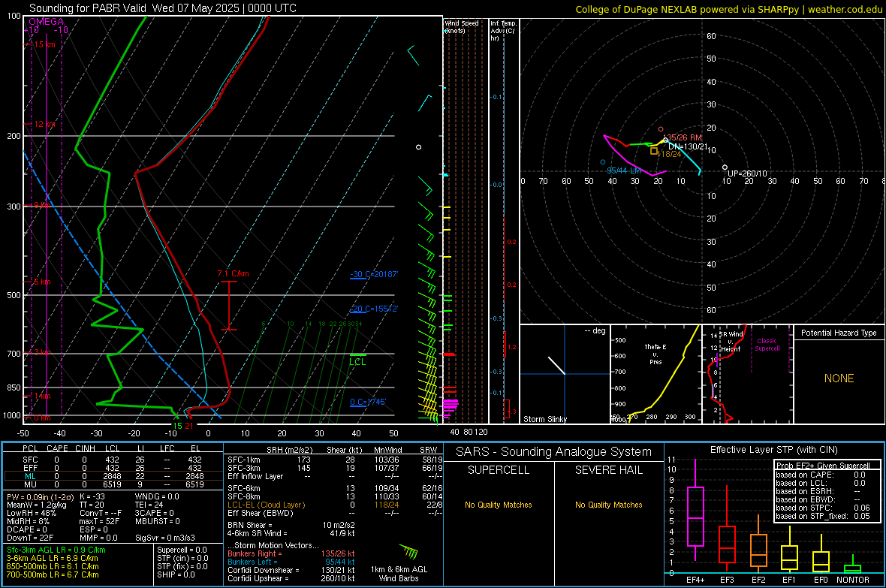Click the SARS - Sounding Analogue System title
886x588 pixels.
coord(553,452)
